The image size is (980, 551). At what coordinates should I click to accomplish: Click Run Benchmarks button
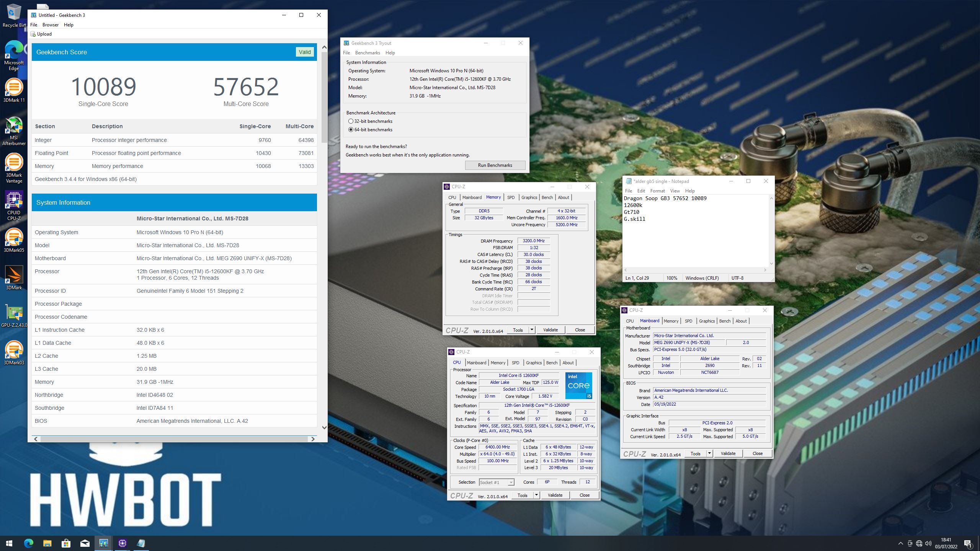tap(495, 165)
